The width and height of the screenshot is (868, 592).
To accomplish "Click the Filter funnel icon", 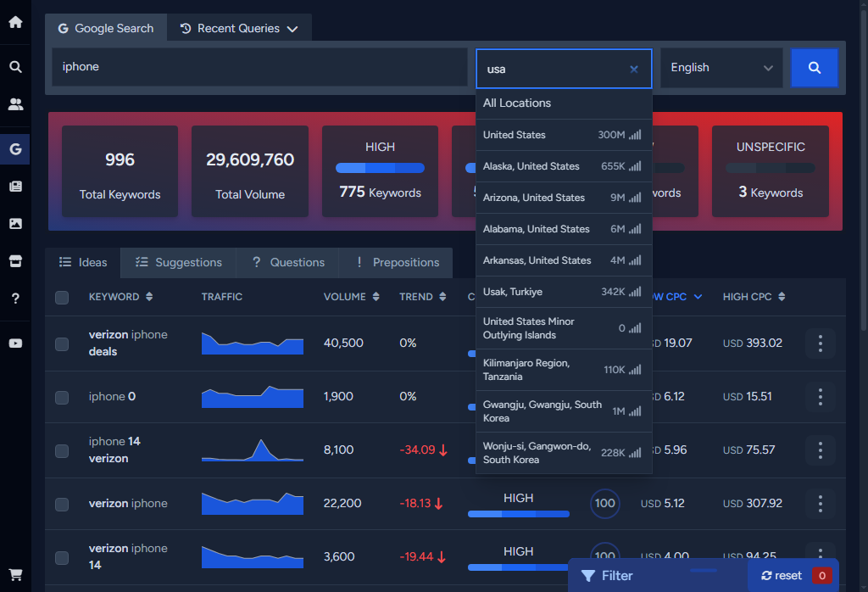I will (588, 576).
